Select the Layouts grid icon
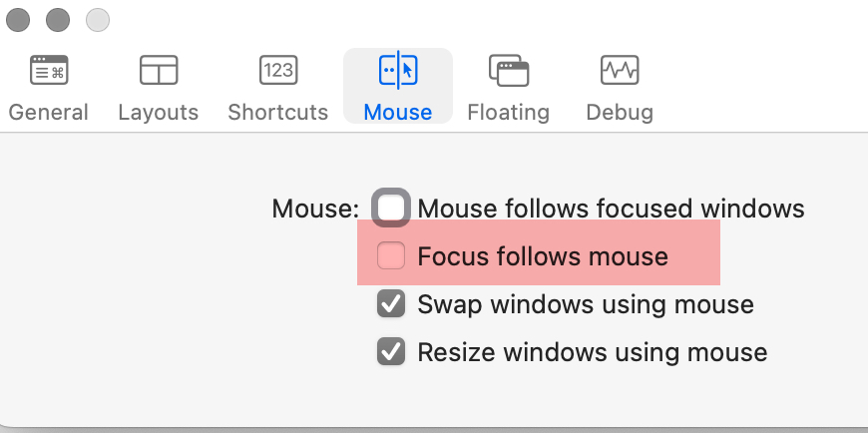Screen dimensions: 868x433 [x=159, y=70]
